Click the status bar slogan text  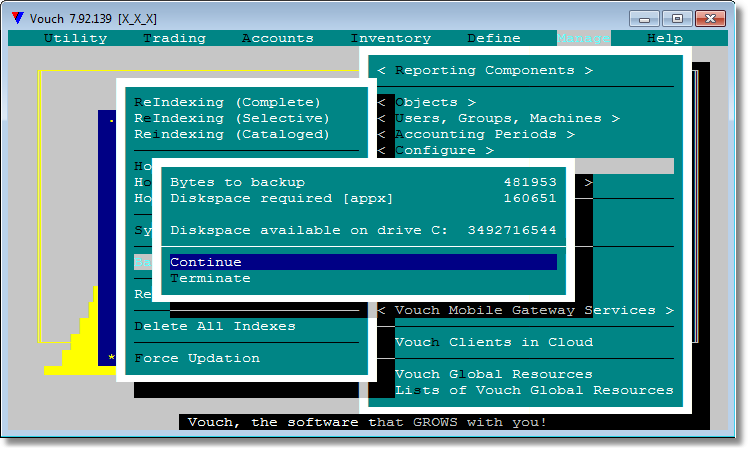tap(367, 422)
